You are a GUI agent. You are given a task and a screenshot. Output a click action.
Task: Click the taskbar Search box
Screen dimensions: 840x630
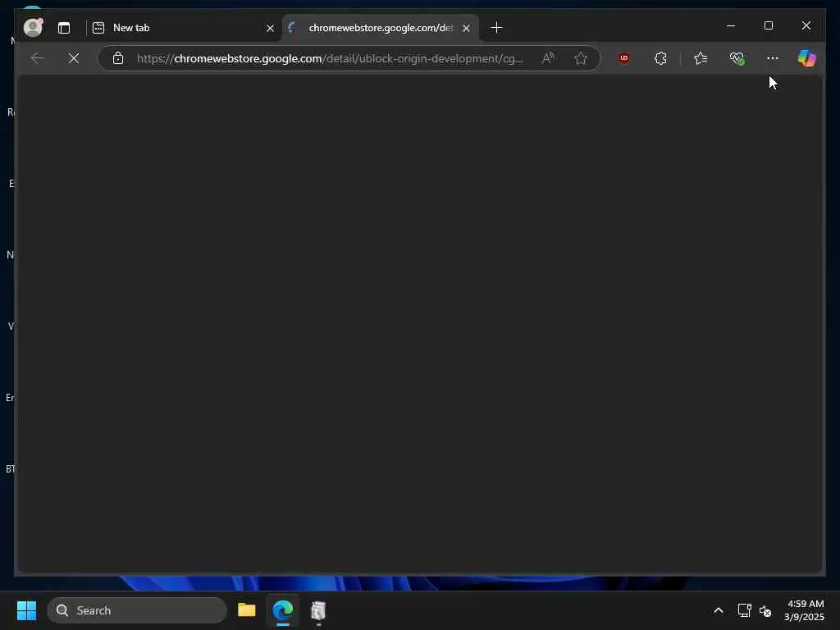coord(137,610)
